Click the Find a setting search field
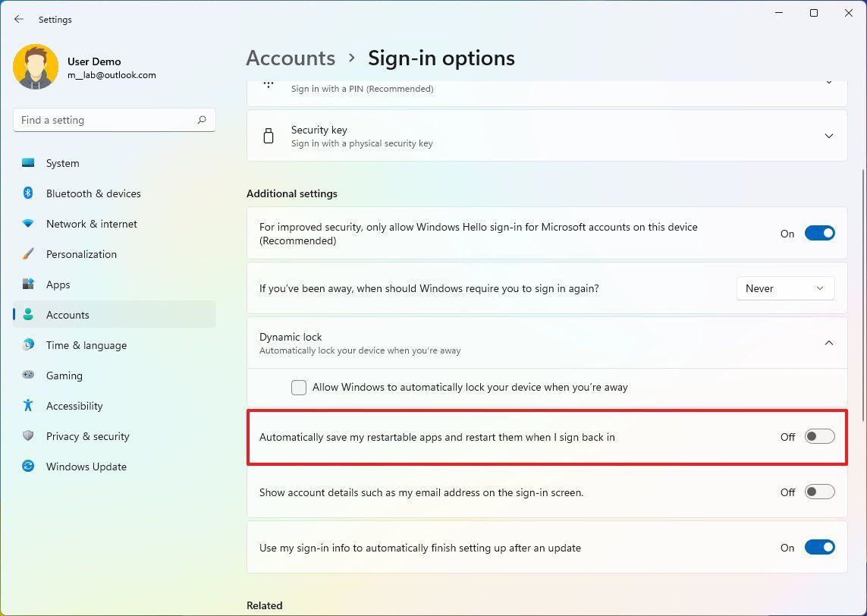This screenshot has width=867, height=616. coord(114,119)
